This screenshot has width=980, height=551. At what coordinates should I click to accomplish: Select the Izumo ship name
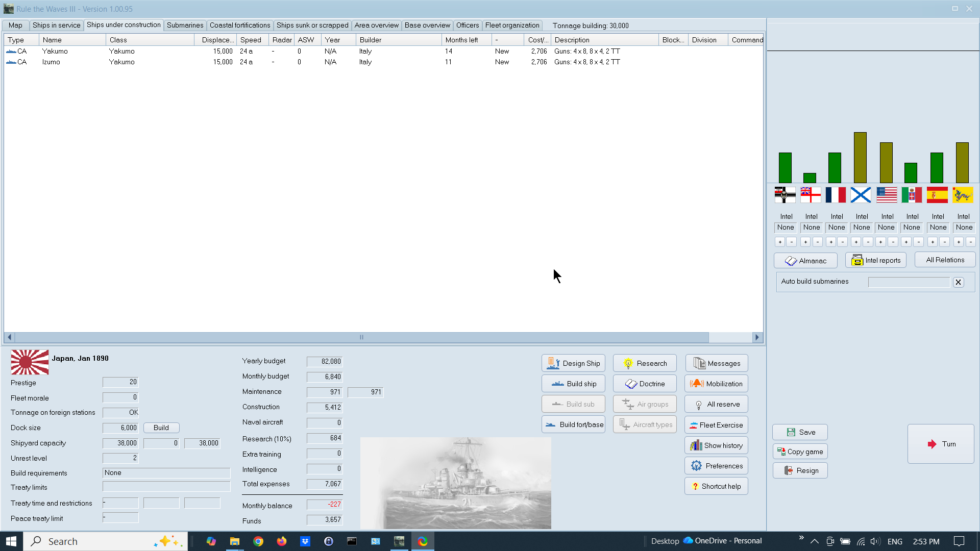click(51, 62)
